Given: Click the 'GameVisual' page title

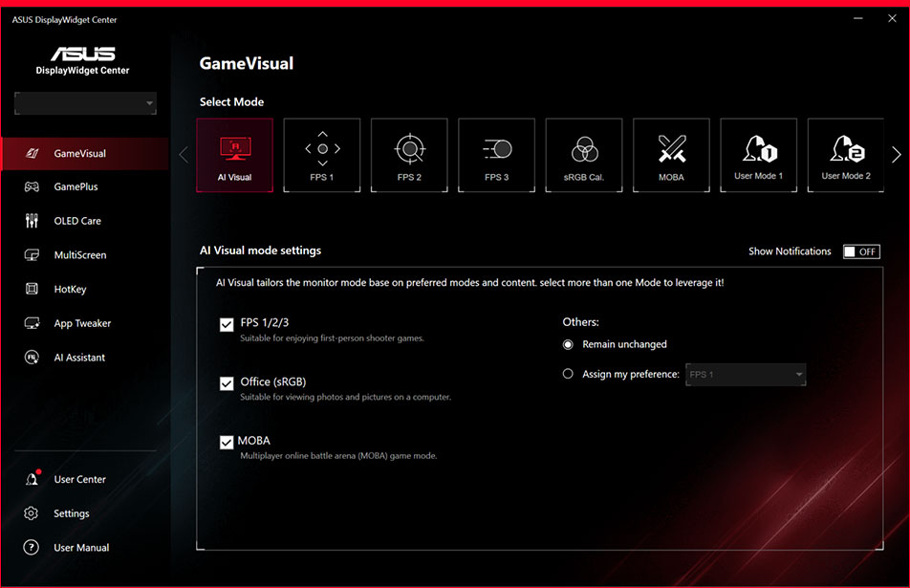Looking at the screenshot, I should click(x=247, y=63).
